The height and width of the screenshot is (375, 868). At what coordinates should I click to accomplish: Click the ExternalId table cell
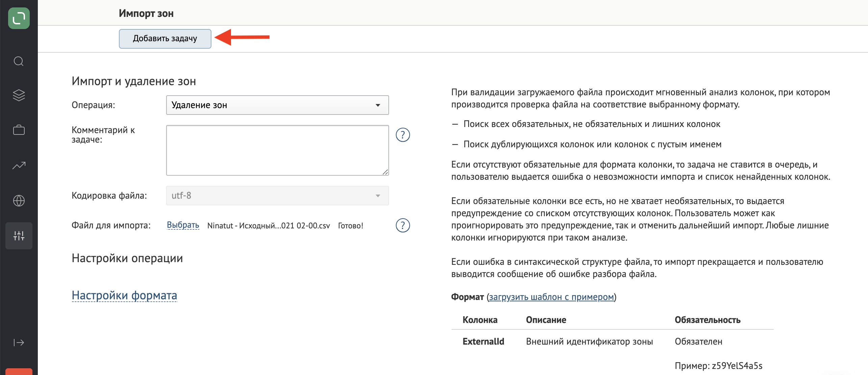coord(483,342)
